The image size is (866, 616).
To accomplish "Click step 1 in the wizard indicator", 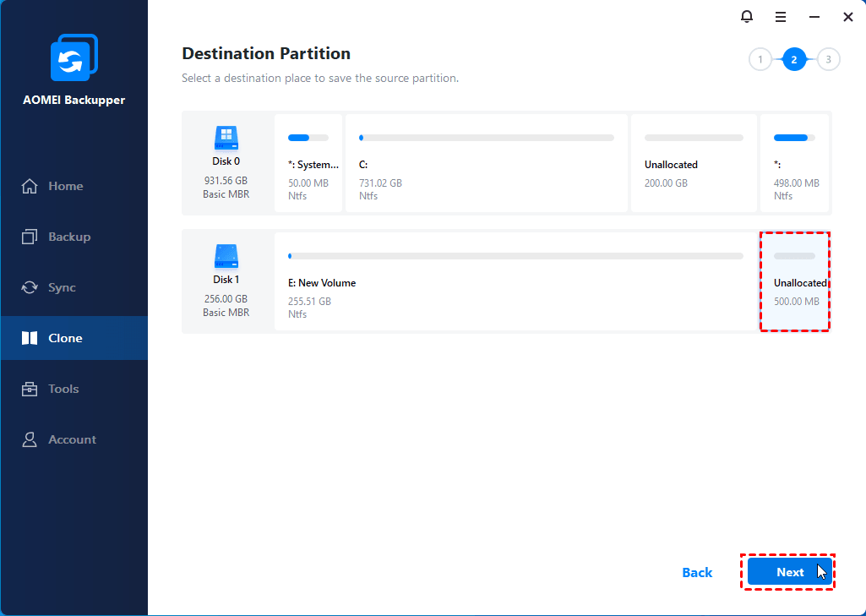I will (760, 59).
